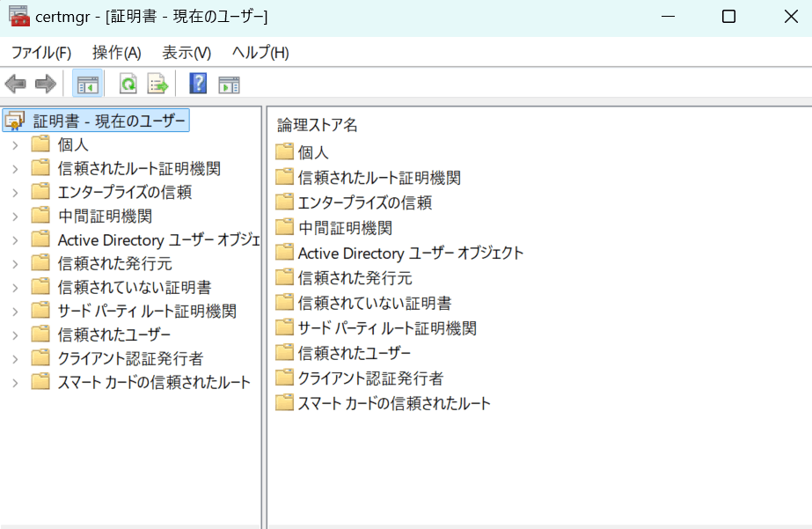Click the Back arrow toolbar icon
812x529 pixels.
tap(16, 84)
